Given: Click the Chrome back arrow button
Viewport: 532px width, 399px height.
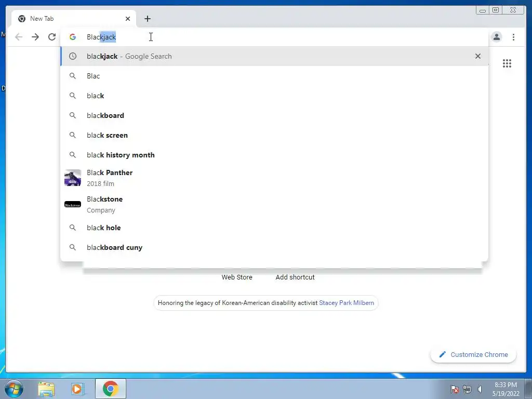Looking at the screenshot, I should 19,37.
